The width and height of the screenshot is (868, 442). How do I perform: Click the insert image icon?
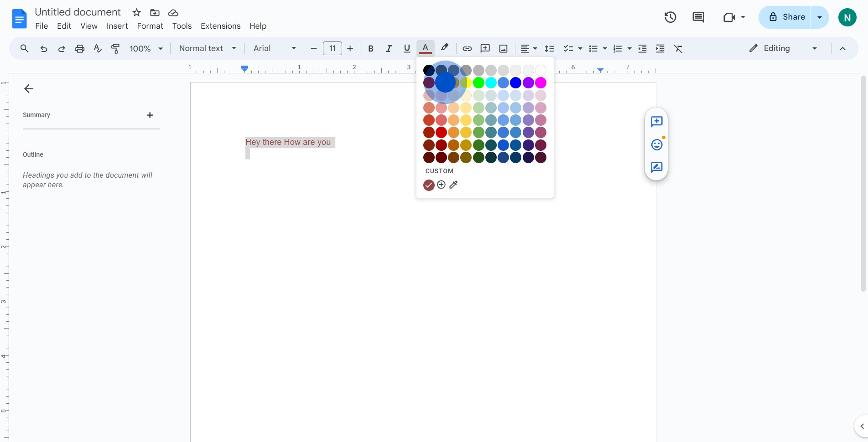[x=503, y=49]
